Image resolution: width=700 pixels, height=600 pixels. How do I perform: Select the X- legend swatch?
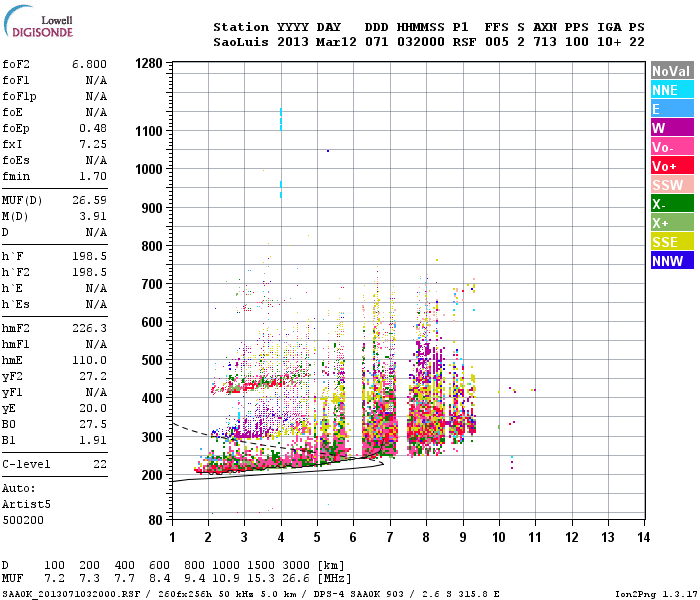[x=672, y=204]
